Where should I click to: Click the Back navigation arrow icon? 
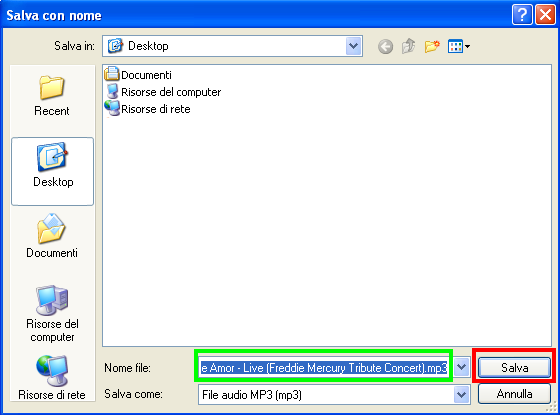click(x=385, y=46)
